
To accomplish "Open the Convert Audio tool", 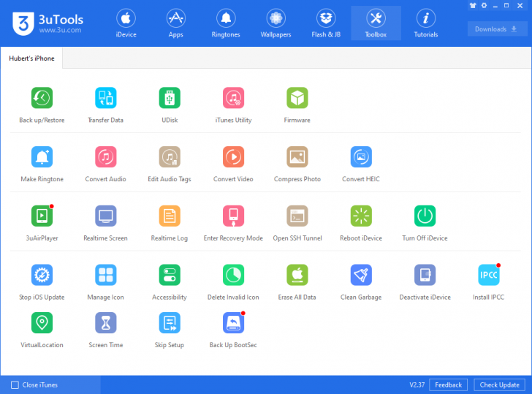I will click(x=105, y=156).
